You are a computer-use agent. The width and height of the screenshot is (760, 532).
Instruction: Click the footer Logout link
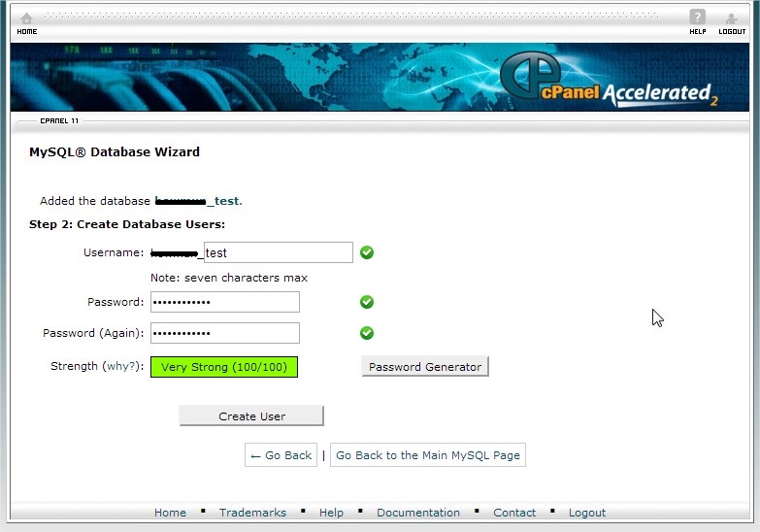[x=587, y=513]
